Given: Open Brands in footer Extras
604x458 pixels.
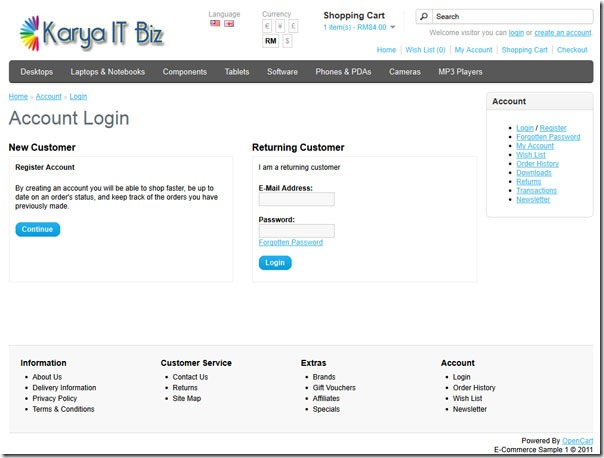Looking at the screenshot, I should tap(324, 377).
